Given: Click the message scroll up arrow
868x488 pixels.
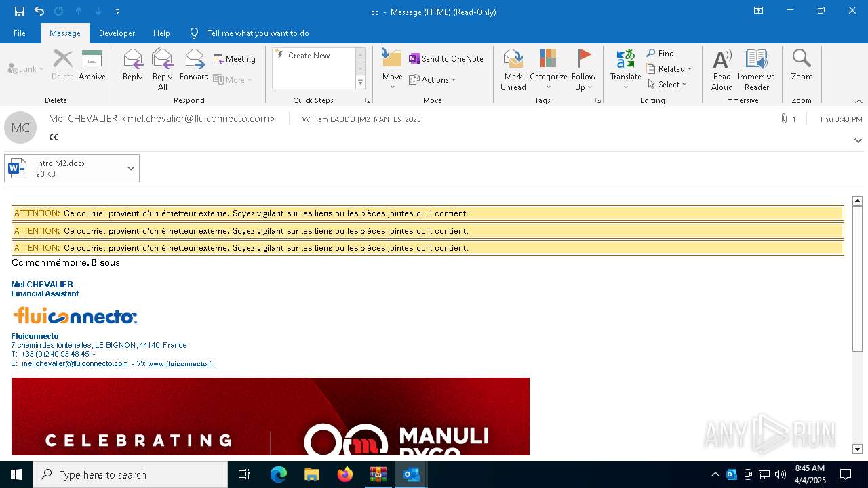Looking at the screenshot, I should 857,201.
